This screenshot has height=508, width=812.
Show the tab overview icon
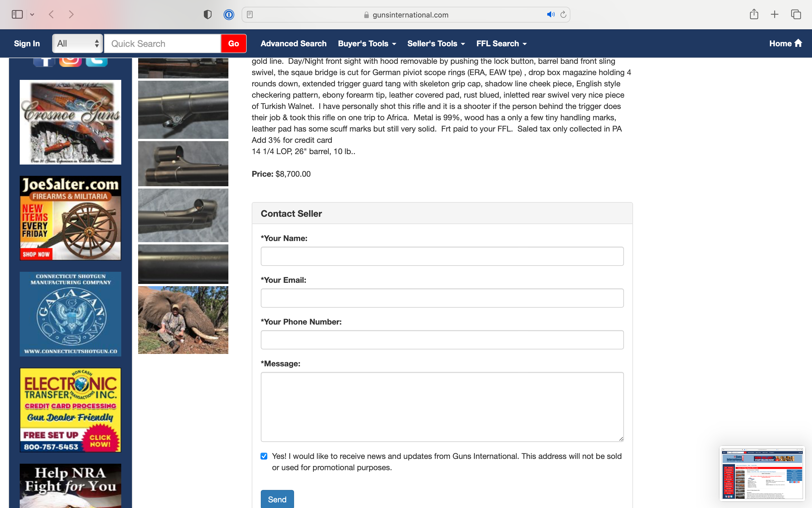click(x=796, y=14)
